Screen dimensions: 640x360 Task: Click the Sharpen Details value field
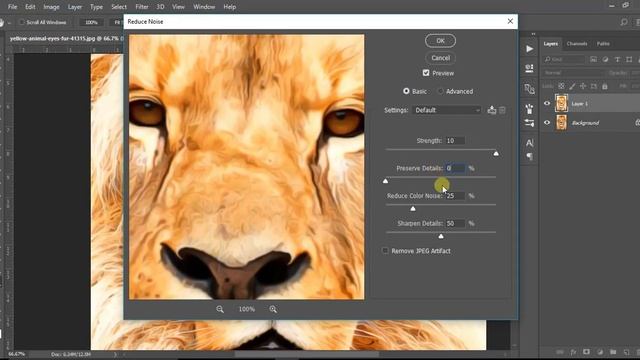point(455,223)
